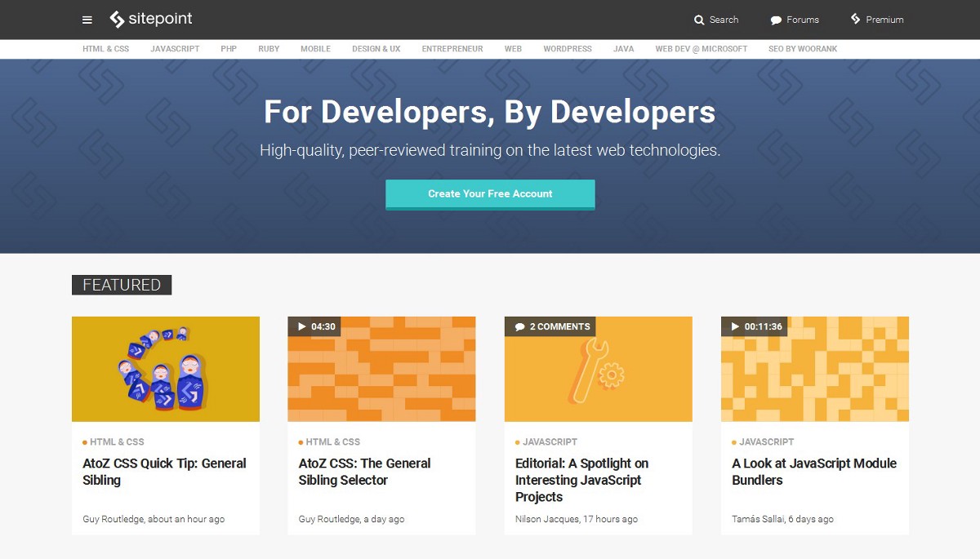Image resolution: width=980 pixels, height=559 pixels.
Task: Click the Premium logo icon
Action: point(855,19)
